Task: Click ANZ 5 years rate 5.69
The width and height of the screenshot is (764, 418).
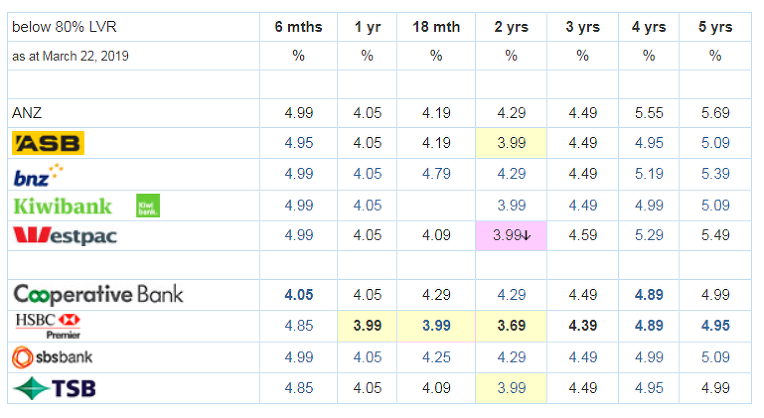Action: [x=715, y=113]
